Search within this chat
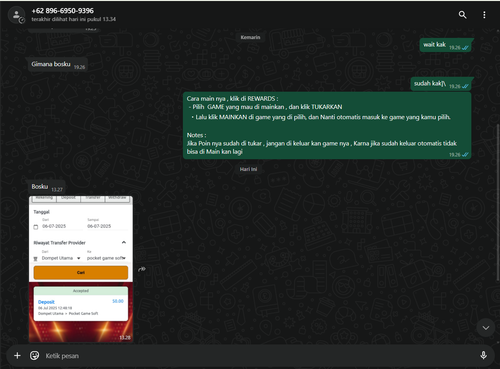 462,15
